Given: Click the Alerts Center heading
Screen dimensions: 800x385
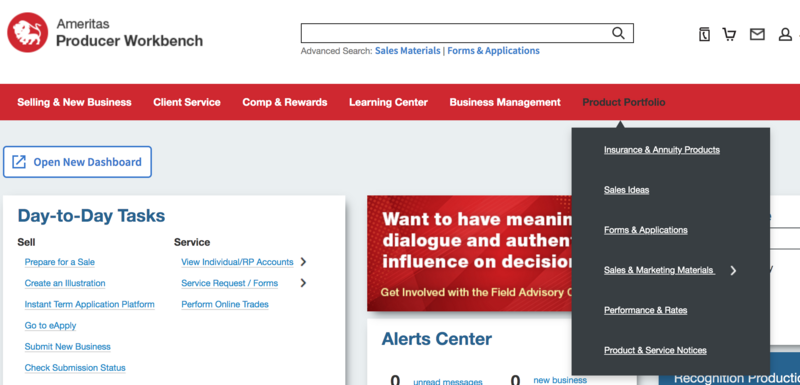Looking at the screenshot, I should (437, 339).
